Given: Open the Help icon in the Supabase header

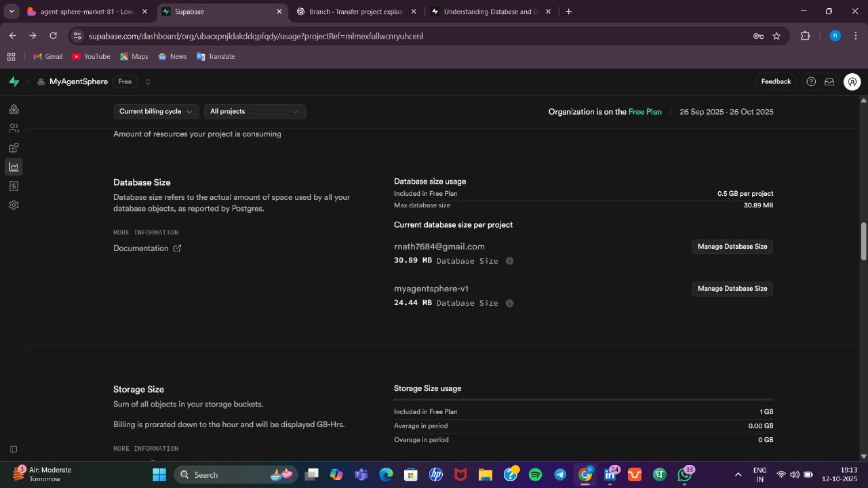Looking at the screenshot, I should (x=811, y=81).
